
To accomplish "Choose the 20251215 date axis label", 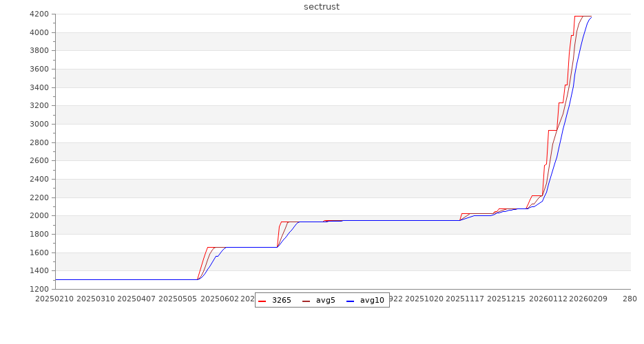I will pos(507,299).
